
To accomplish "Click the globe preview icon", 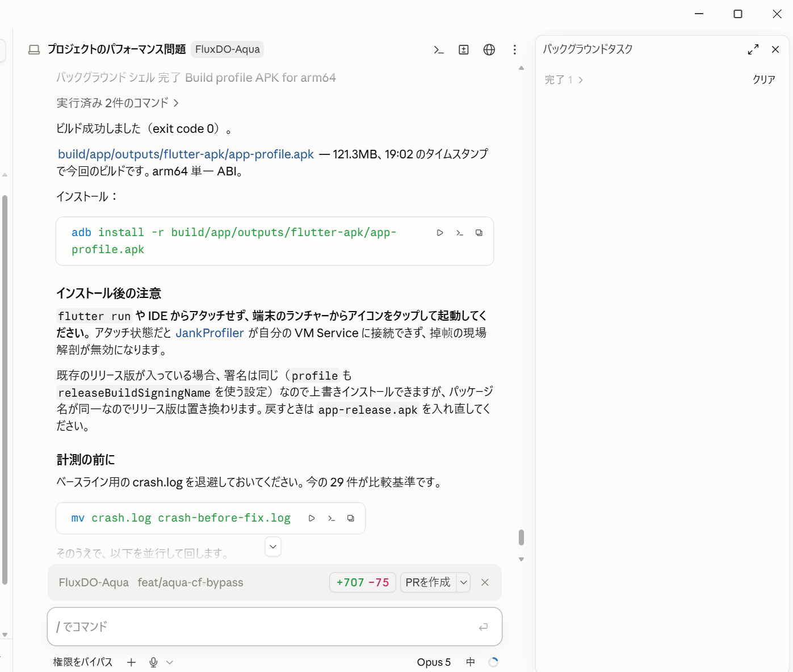I will click(x=489, y=50).
